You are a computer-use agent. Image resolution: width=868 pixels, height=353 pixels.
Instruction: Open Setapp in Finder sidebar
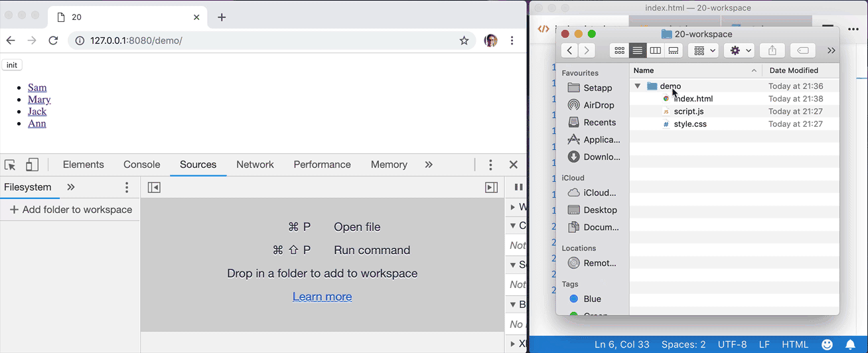point(590,88)
